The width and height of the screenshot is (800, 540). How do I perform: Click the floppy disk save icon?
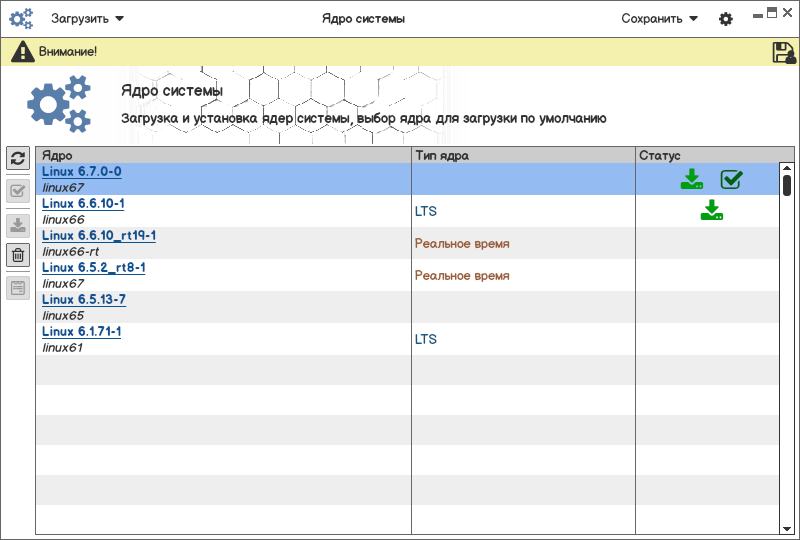coord(784,52)
